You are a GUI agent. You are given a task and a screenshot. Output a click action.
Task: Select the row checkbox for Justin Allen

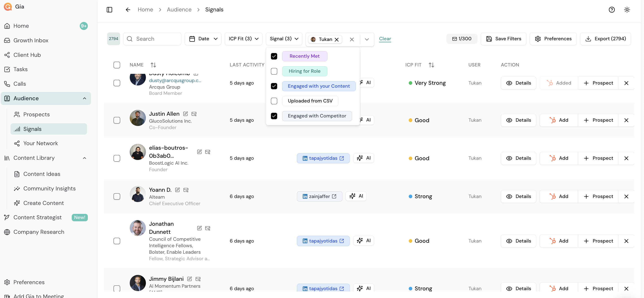coord(117,120)
